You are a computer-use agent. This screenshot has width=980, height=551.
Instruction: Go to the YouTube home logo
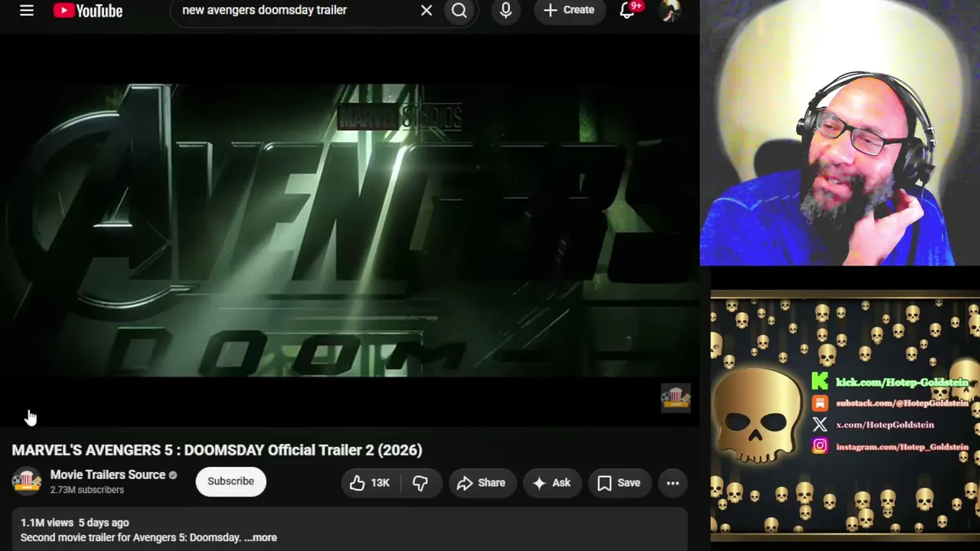[88, 11]
